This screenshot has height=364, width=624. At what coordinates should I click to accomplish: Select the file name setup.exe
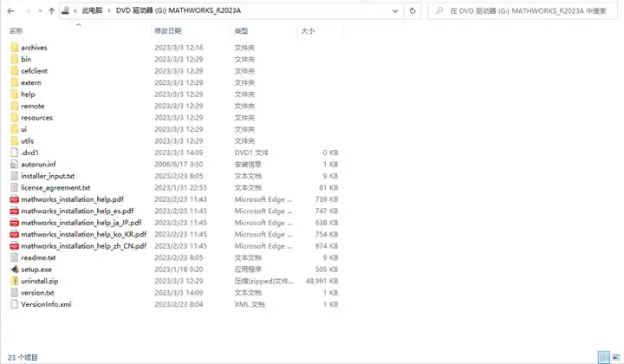(x=36, y=270)
